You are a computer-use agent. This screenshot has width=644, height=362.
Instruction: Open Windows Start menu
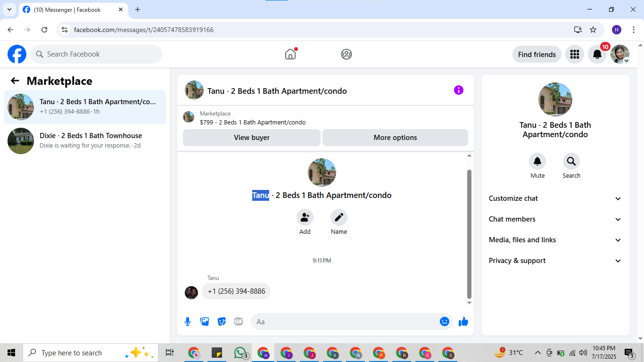pos(11,353)
